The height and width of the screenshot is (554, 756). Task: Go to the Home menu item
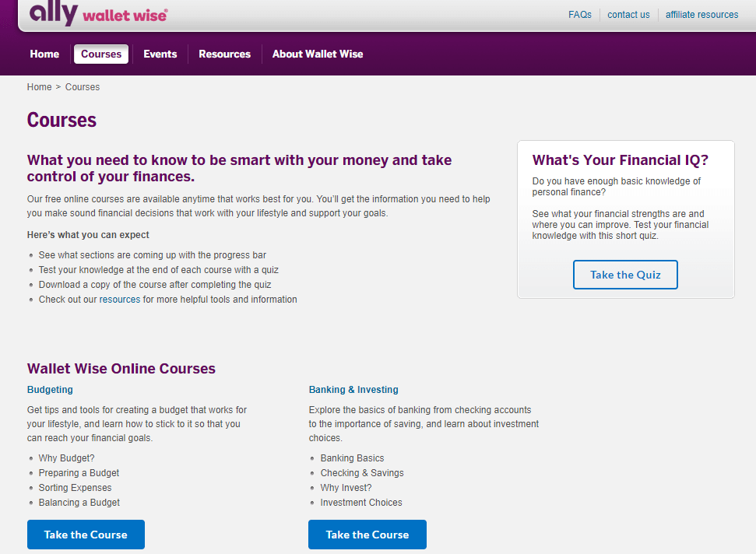pos(44,54)
